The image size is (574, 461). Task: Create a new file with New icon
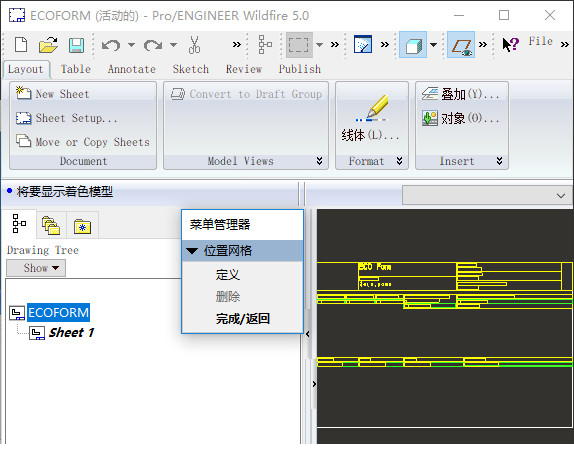tap(21, 45)
